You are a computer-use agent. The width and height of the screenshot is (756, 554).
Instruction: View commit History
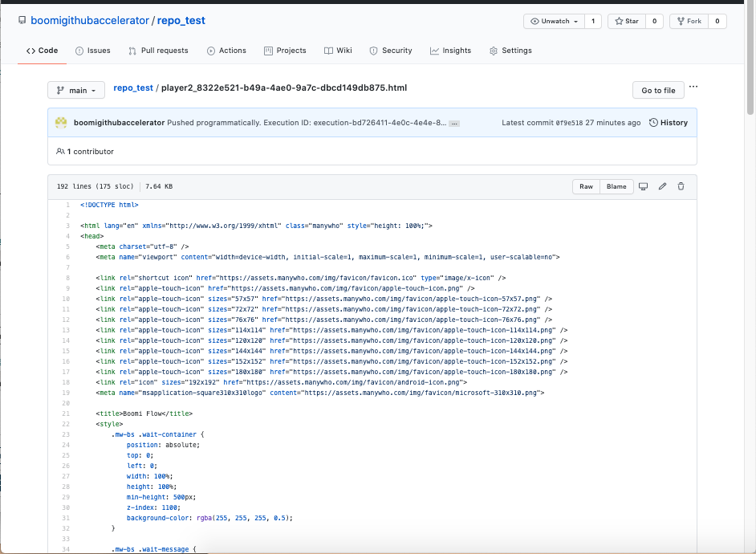(669, 122)
